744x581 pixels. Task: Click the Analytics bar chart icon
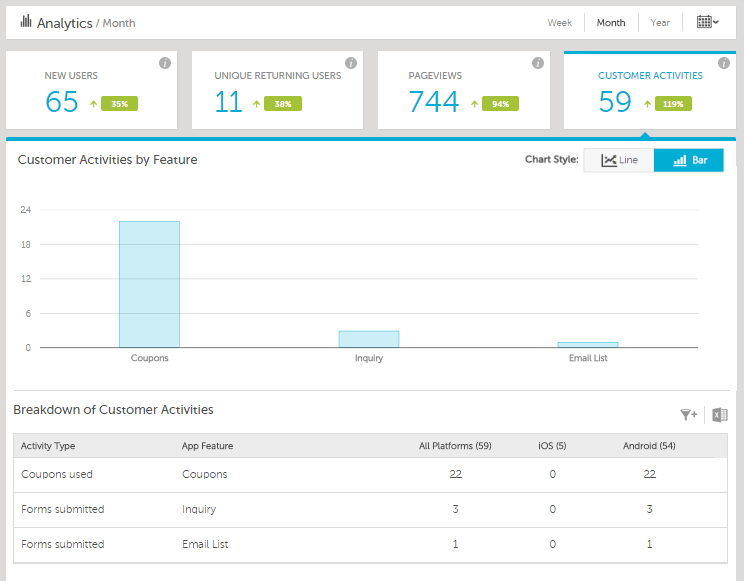[x=26, y=22]
